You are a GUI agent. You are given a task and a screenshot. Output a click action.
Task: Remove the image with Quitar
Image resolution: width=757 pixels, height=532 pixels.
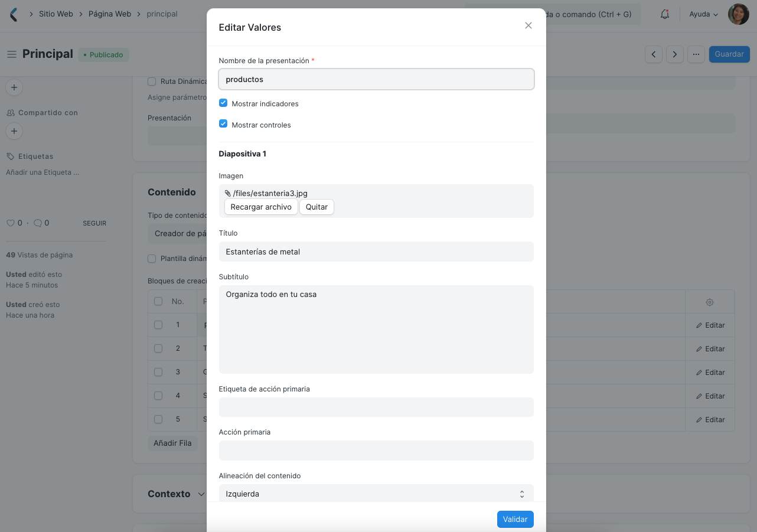click(316, 207)
